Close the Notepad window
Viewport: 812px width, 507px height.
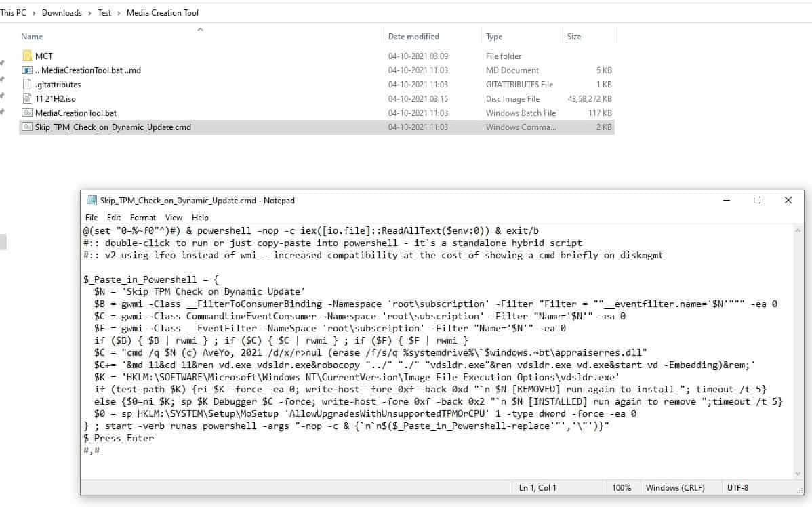coord(788,200)
